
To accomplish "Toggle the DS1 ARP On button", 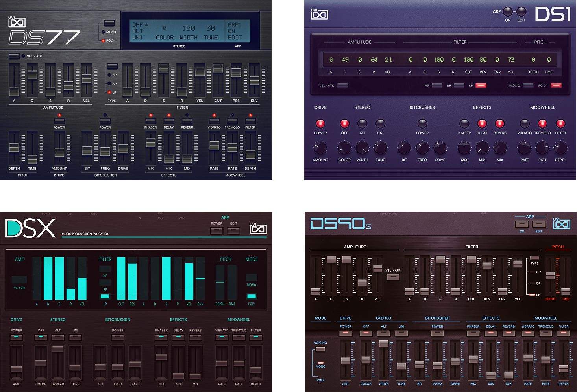I will [x=508, y=12].
